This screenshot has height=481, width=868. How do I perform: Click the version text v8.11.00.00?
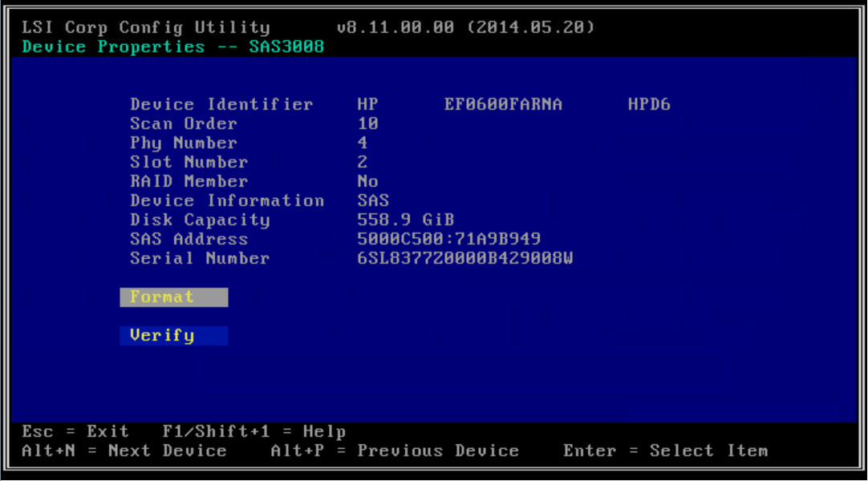[x=395, y=27]
